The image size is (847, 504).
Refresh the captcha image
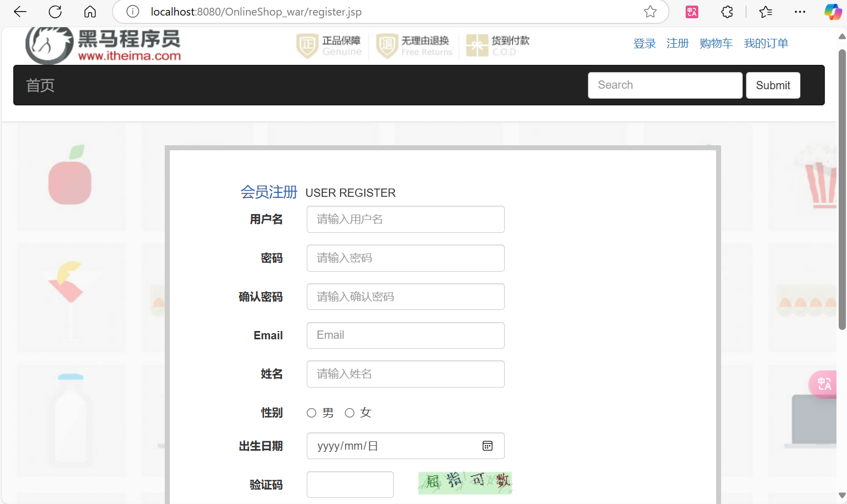465,482
